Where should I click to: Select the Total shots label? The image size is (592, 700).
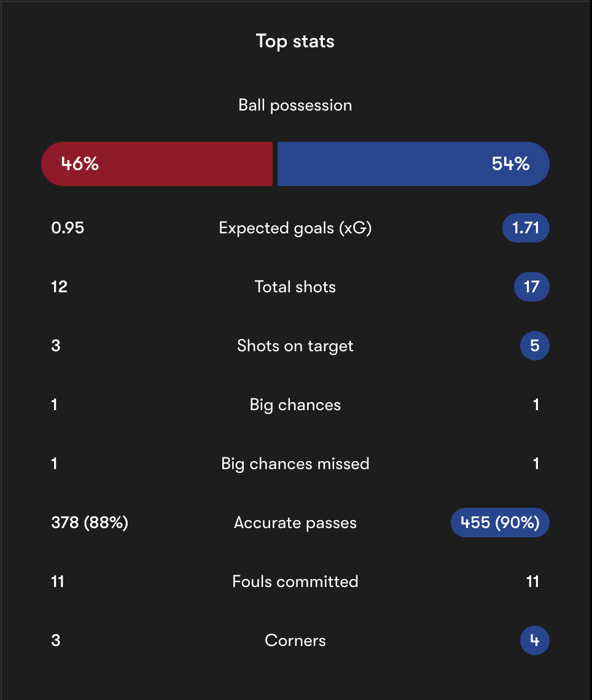295,287
